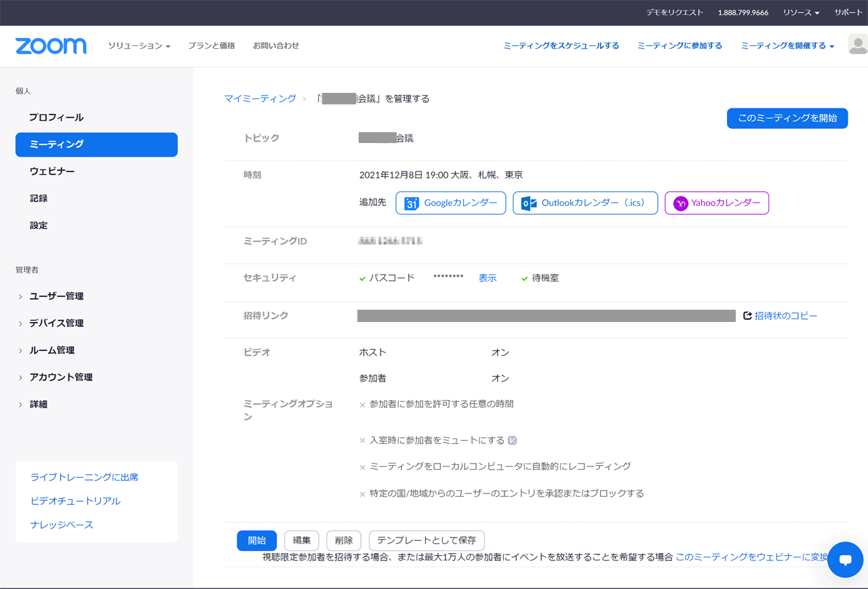Screen dimensions: 868x589
Task: Click the info badge beside mute participants option
Action: pyautogui.click(x=513, y=441)
